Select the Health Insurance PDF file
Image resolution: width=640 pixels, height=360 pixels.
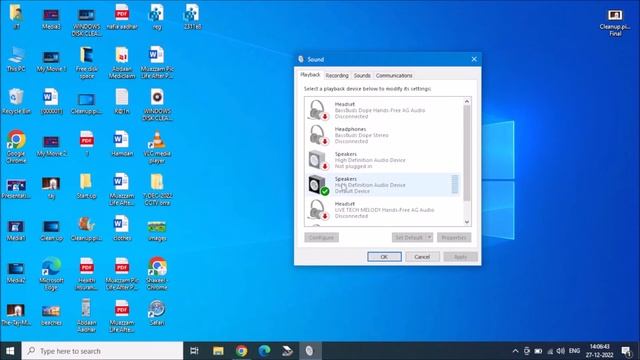[87, 274]
